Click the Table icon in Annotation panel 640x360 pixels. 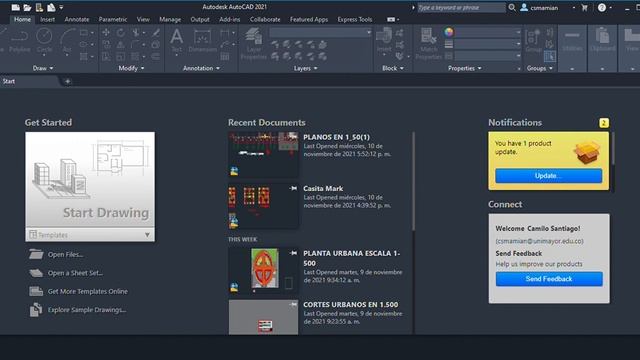(x=224, y=56)
